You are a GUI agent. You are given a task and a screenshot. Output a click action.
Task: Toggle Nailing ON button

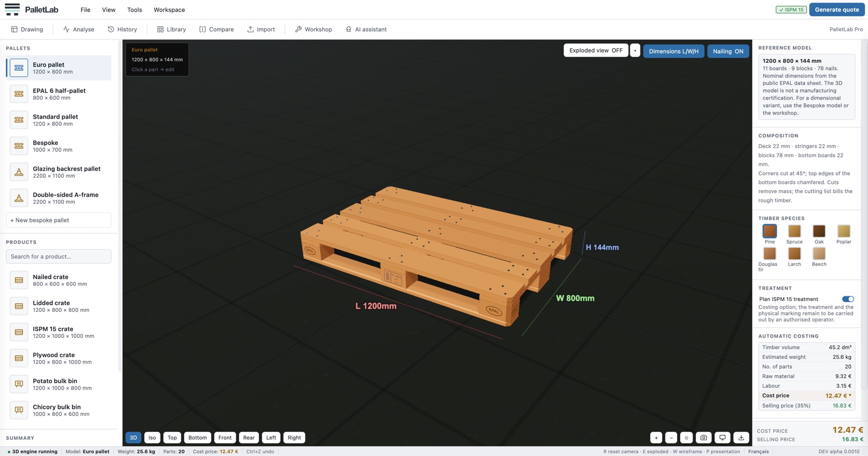point(728,51)
